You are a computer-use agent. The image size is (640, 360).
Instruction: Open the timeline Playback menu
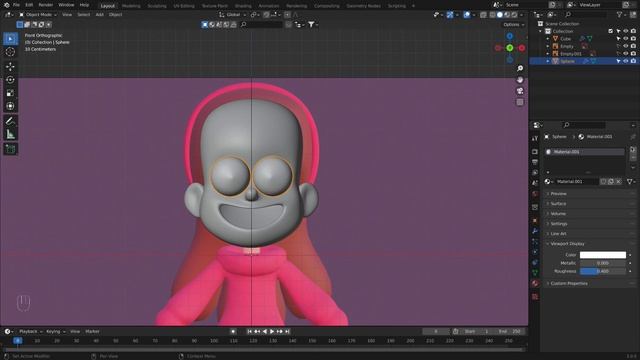31,331
